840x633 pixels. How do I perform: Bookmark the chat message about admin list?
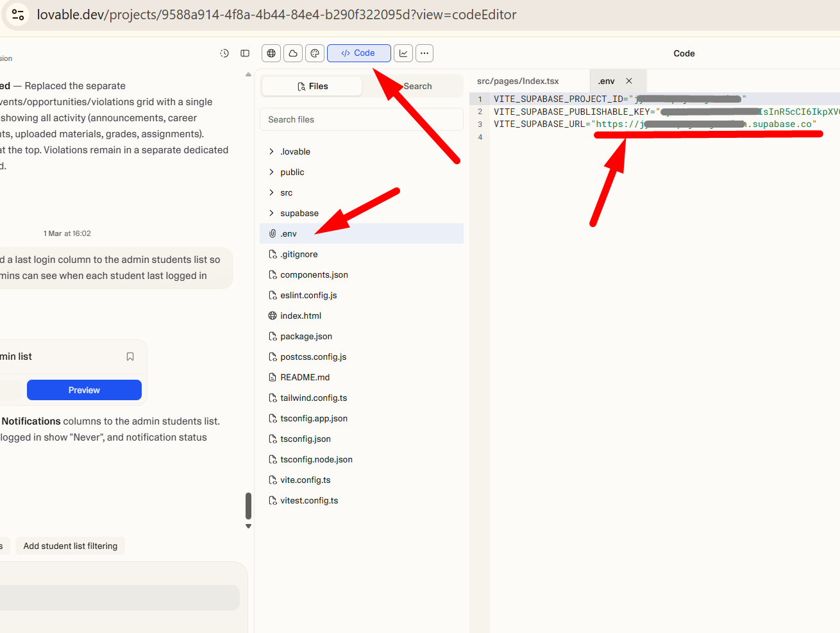[130, 357]
